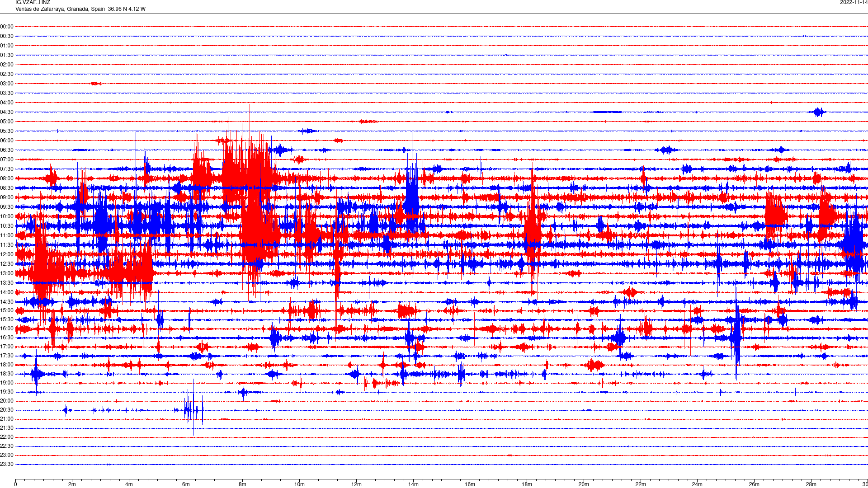Select the 01:00 time row label
The height and width of the screenshot is (488, 868).
7,46
